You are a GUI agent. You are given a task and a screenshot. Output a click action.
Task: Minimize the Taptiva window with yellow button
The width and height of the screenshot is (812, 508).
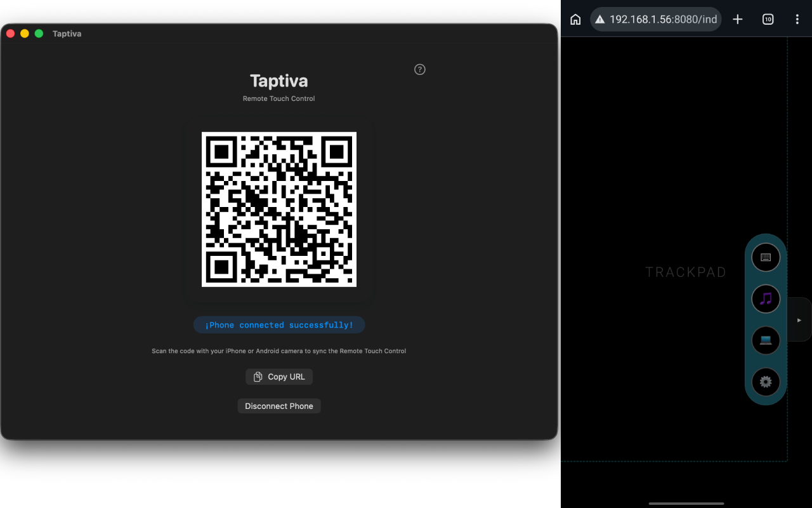pyautogui.click(x=25, y=34)
